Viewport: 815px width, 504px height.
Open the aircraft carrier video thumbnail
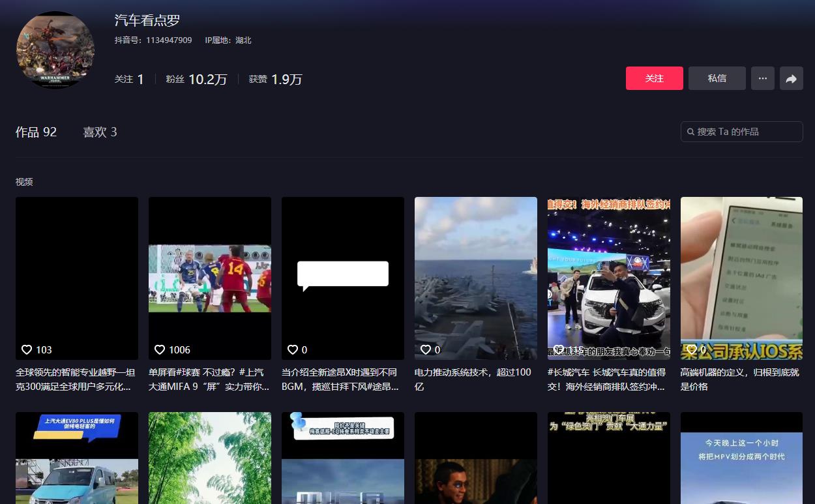(476, 278)
